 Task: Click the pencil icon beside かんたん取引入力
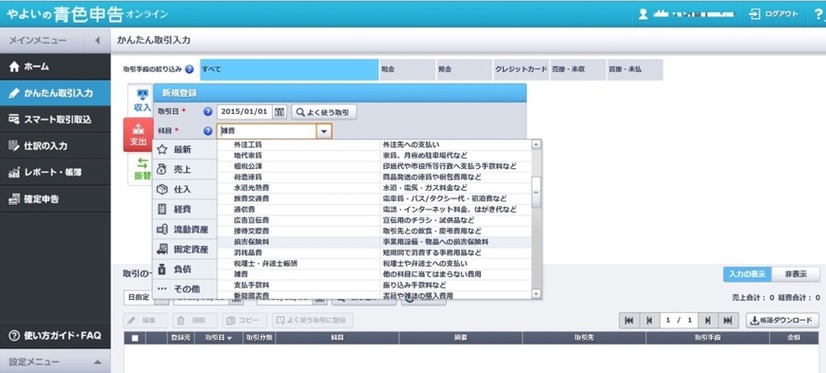click(14, 93)
